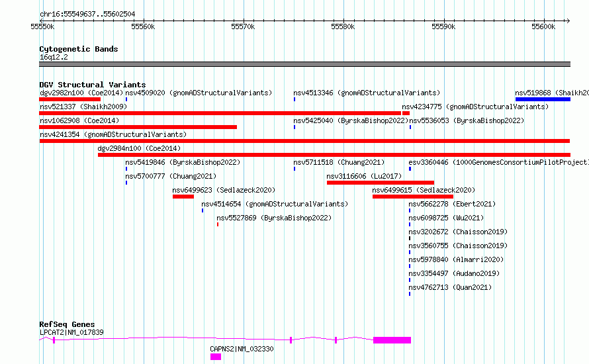Select nsv4234775 gnomAD variant label

pyautogui.click(x=475, y=107)
